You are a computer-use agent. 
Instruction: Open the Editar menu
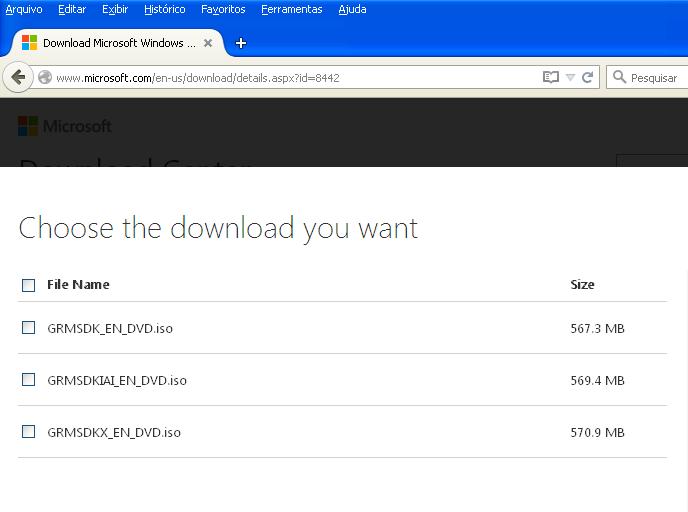point(72,9)
